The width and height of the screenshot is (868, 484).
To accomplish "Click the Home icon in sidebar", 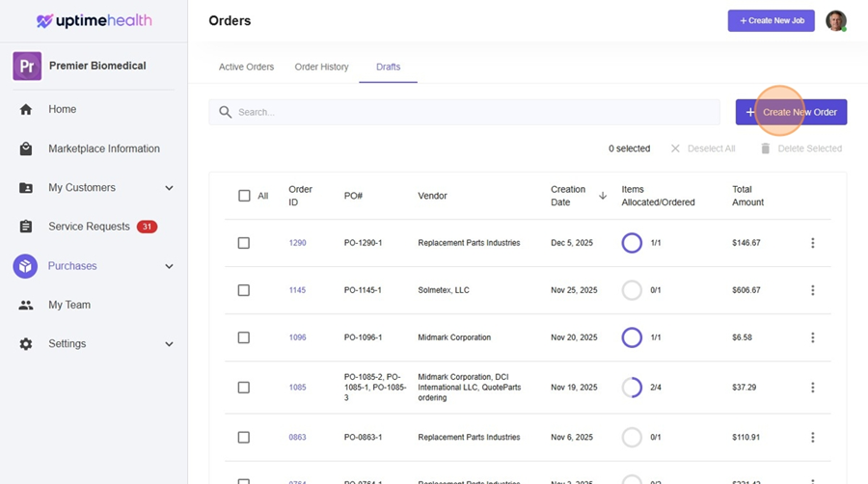I will tap(26, 110).
